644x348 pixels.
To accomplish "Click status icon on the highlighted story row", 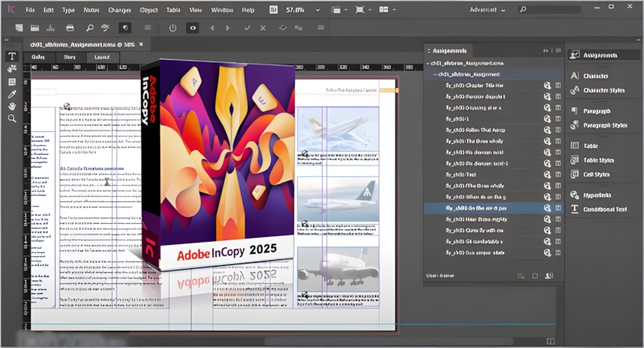I will click(547, 208).
